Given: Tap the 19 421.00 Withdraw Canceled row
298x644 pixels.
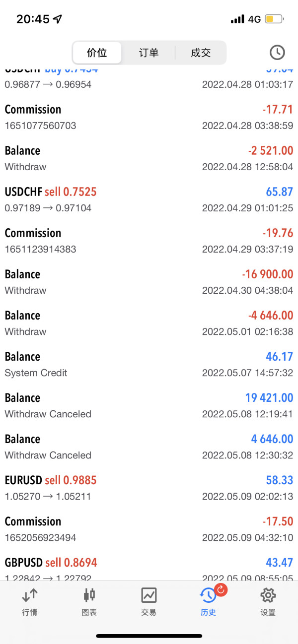Looking at the screenshot, I should pos(149,405).
